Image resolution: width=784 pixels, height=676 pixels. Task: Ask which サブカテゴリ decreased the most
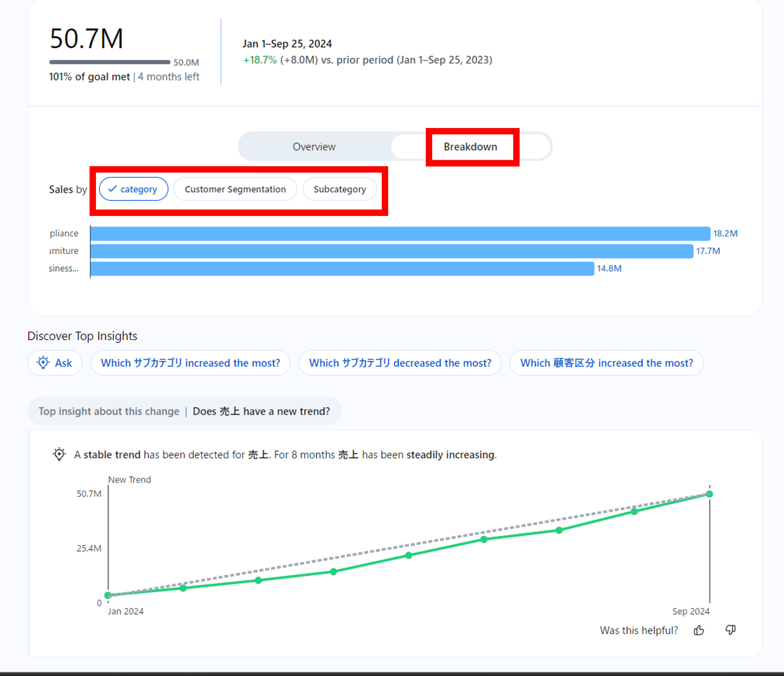[x=400, y=363]
